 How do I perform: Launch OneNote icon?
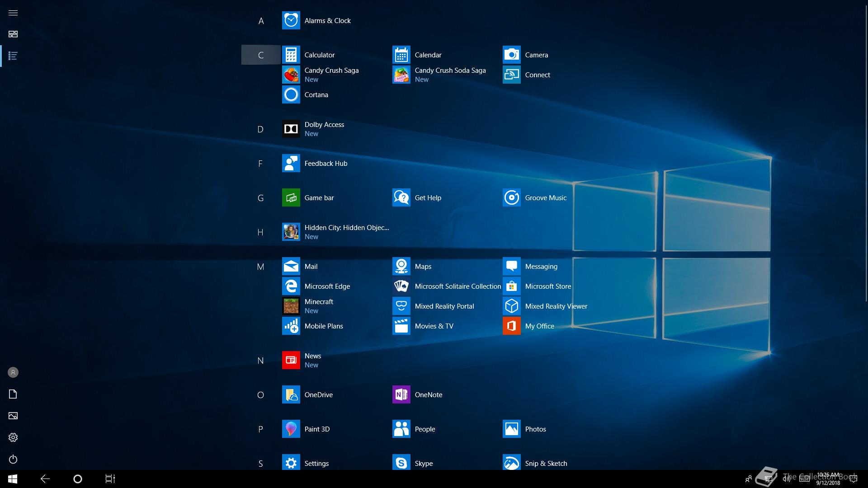coord(401,394)
